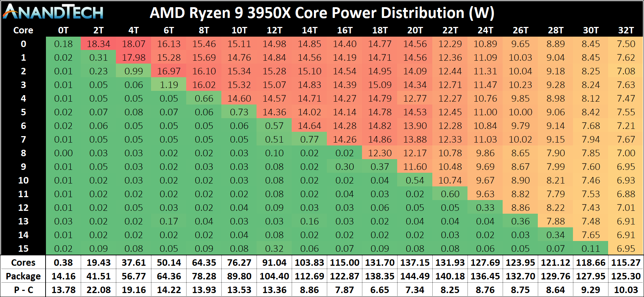This screenshot has width=644, height=297.
Task: Select the "6T" column header
Action: coord(169,31)
